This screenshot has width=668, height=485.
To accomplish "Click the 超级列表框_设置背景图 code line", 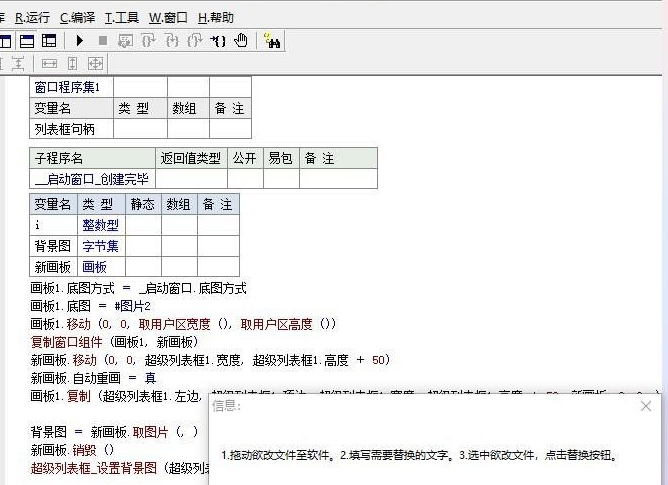I will point(119,468).
